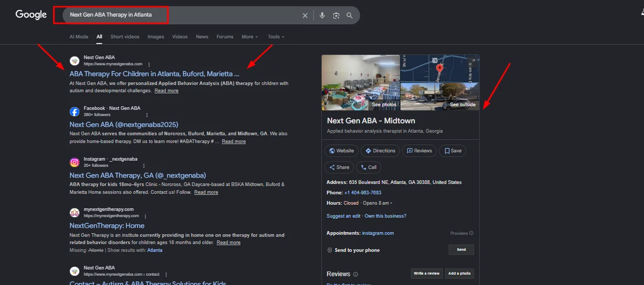Open Google Lens image search icon
This screenshot has height=285, width=644.
pos(336,16)
